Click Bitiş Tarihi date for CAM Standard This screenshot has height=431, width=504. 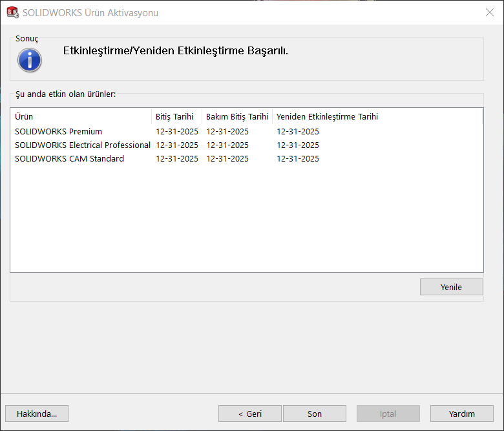[x=177, y=158]
